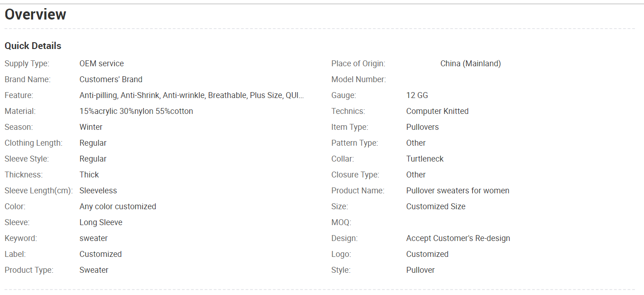Click China (Mainland) place of origin

[471, 64]
